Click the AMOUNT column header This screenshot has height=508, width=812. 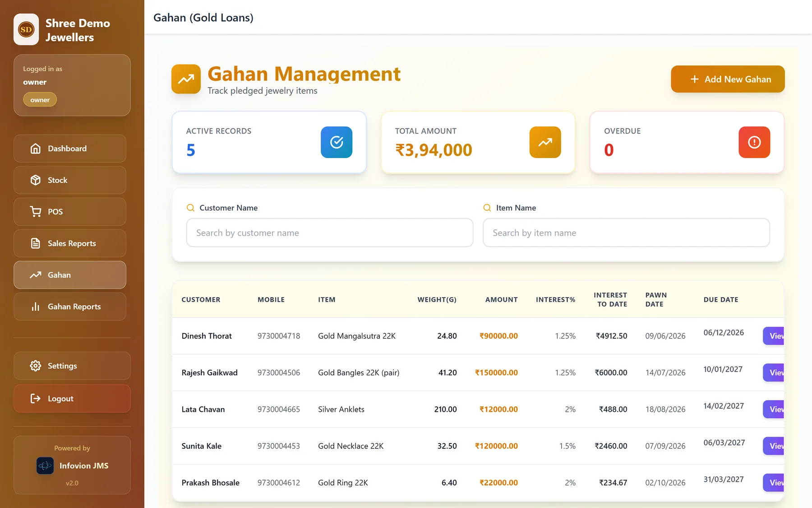(501, 299)
